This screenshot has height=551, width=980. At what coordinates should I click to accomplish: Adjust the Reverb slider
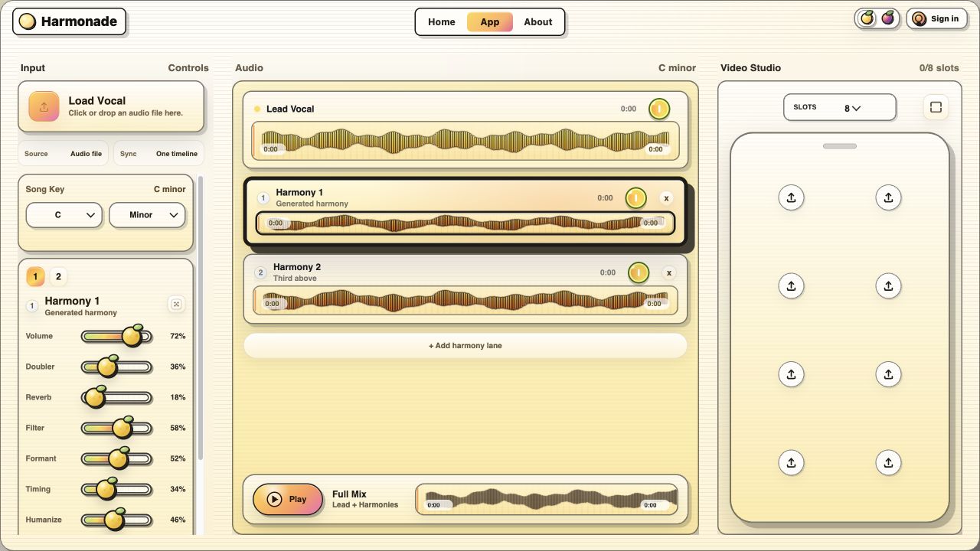[x=117, y=397]
